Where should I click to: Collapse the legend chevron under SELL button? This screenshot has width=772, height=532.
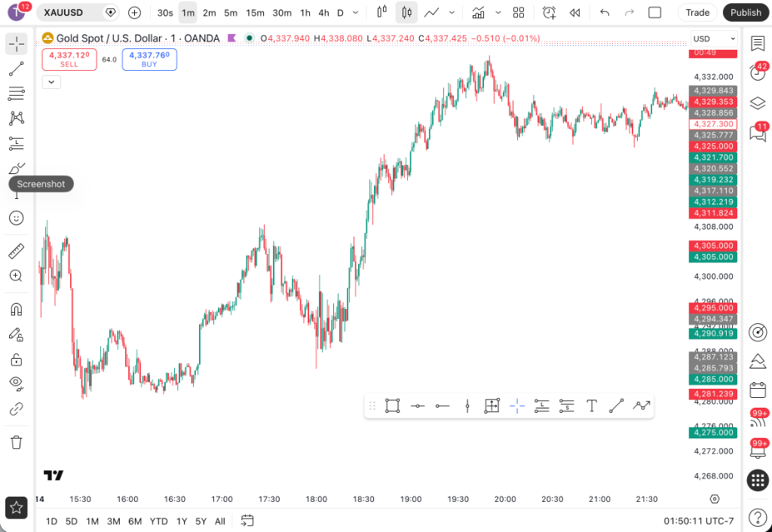51,82
